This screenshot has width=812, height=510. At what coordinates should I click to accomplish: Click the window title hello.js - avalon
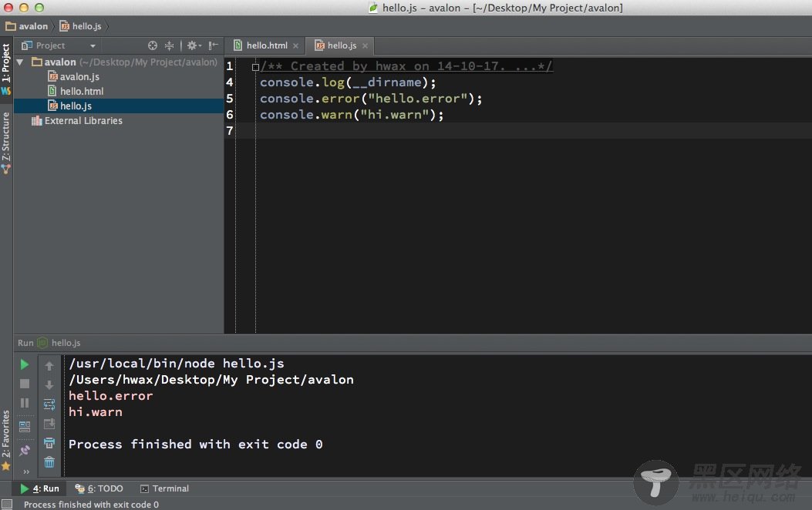(502, 8)
